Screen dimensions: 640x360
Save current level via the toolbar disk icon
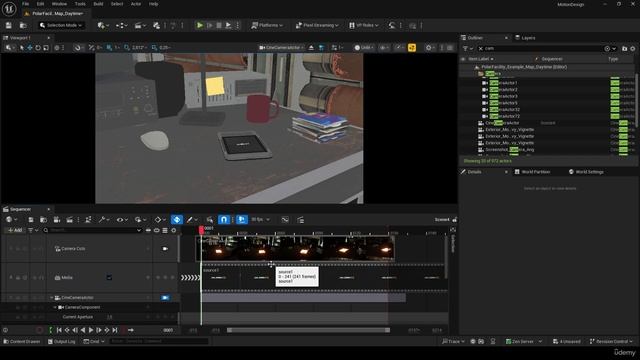point(9,25)
